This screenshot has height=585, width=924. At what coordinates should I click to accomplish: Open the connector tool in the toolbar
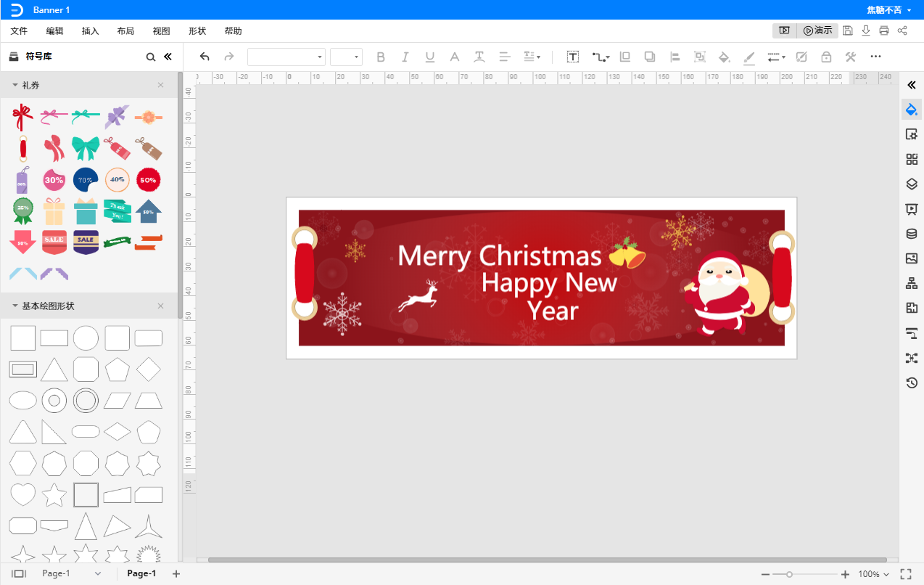tap(601, 57)
